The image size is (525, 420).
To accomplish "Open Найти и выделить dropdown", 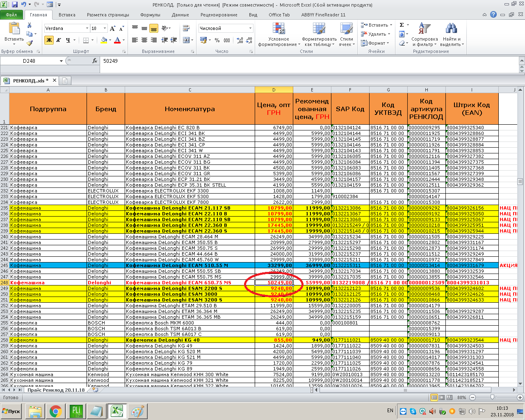I will (x=452, y=35).
